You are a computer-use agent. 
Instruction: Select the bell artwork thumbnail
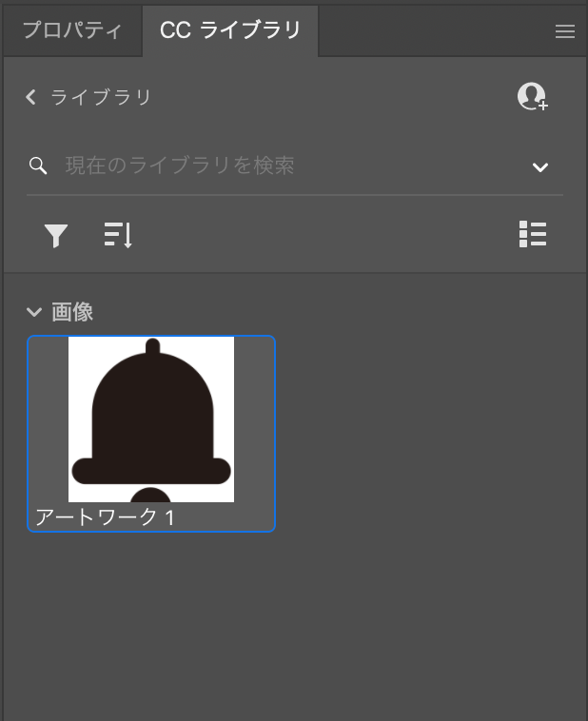(x=151, y=419)
